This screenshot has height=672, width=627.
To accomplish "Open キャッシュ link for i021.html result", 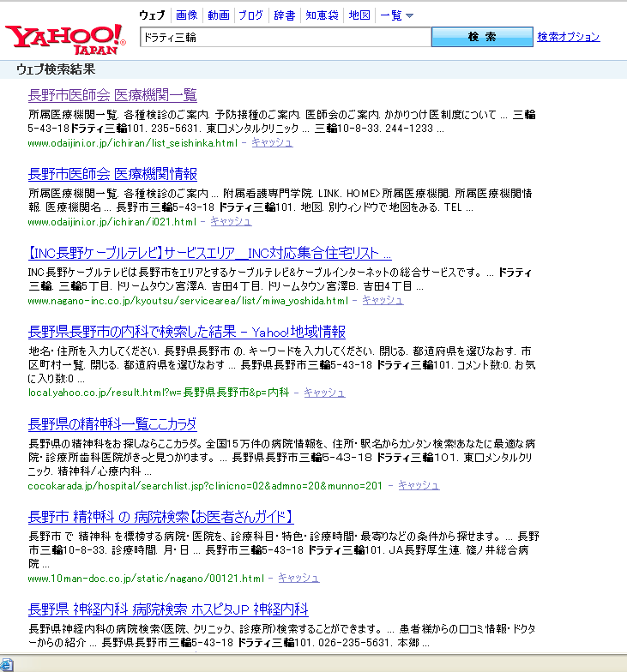I will tap(231, 221).
